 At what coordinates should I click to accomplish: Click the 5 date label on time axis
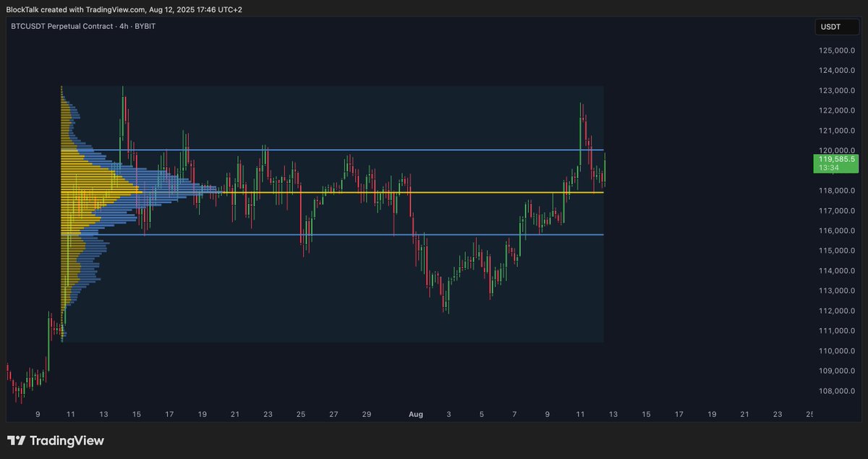click(482, 415)
